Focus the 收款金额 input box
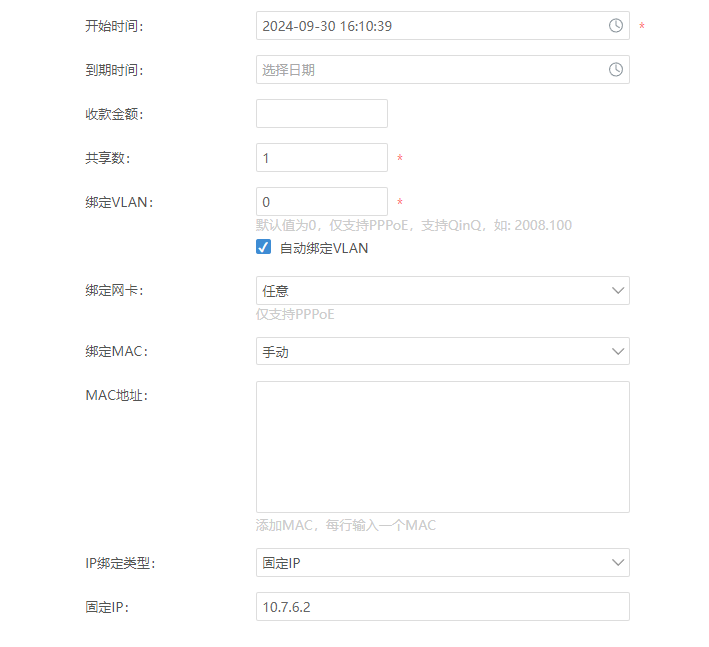Screen dimensions: 709x647 coord(322,113)
